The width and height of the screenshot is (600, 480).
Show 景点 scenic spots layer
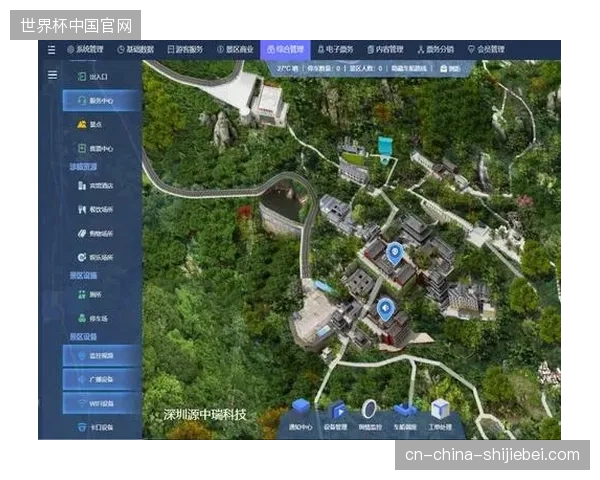point(90,124)
